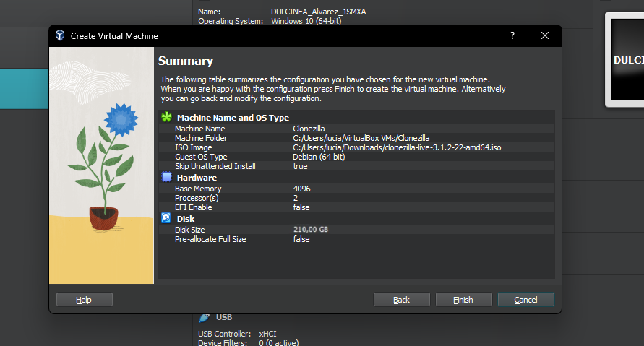Select the EFI Enable row label
Viewport: 644px width, 346px height.
click(x=194, y=207)
